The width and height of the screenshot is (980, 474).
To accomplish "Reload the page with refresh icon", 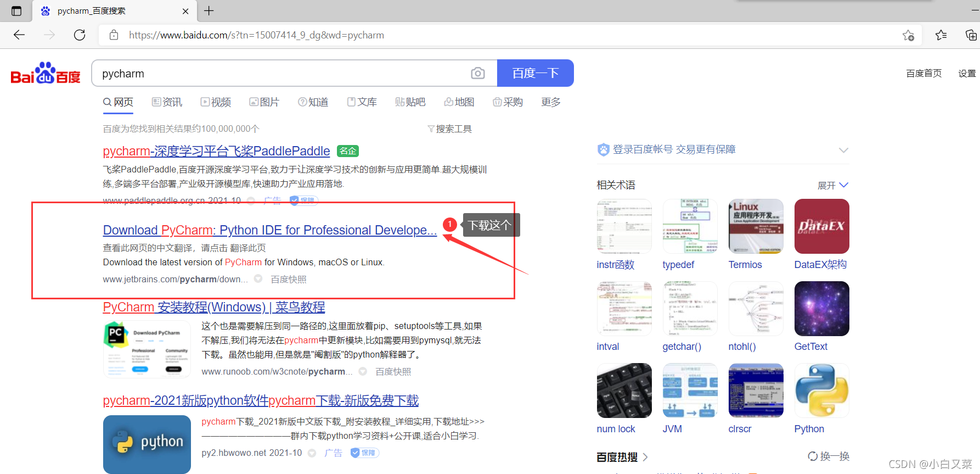I will [80, 35].
